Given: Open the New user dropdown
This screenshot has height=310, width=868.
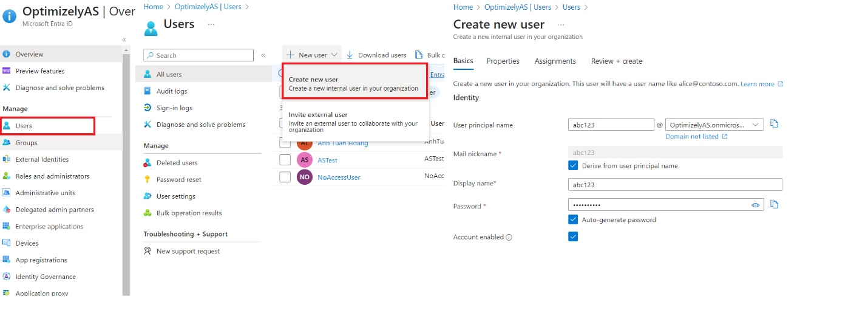Looking at the screenshot, I should [x=311, y=55].
